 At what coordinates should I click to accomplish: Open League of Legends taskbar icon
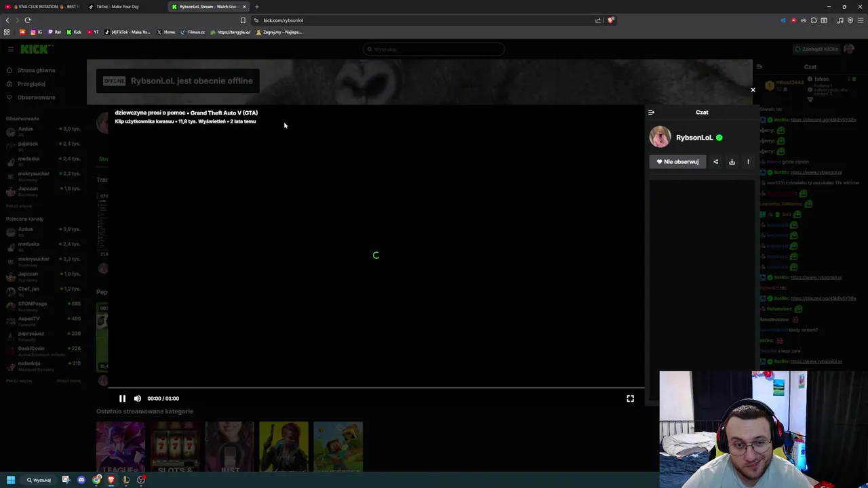(126, 480)
